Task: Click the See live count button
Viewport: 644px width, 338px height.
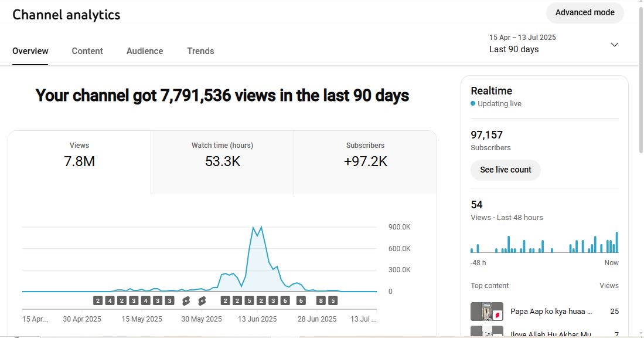Action: tap(506, 170)
